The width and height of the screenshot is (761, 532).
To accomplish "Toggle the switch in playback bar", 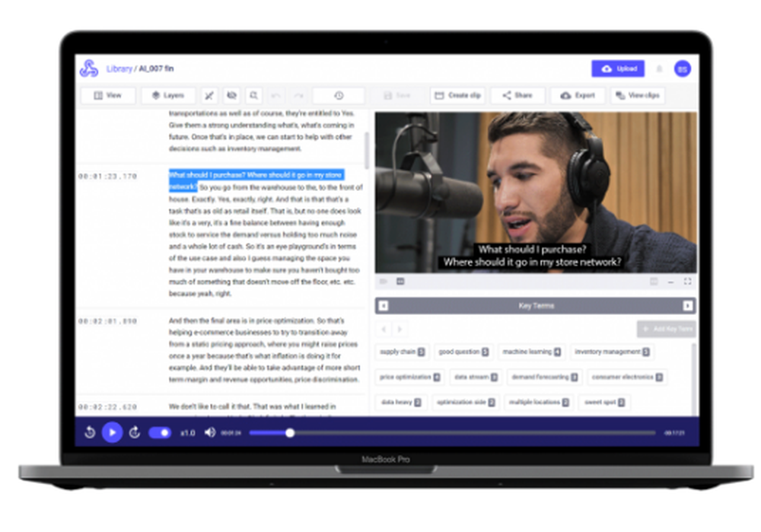I will pyautogui.click(x=160, y=432).
